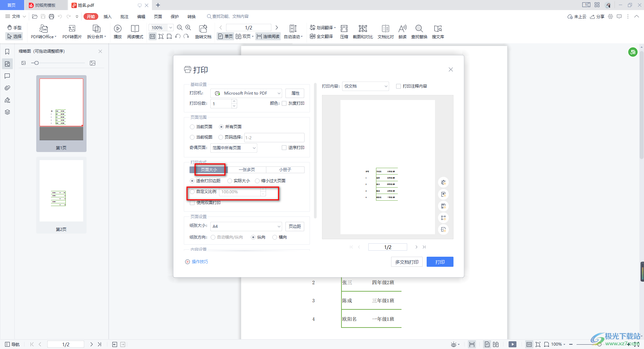
Task: Open the attachments paperclip panel
Action: (x=7, y=88)
